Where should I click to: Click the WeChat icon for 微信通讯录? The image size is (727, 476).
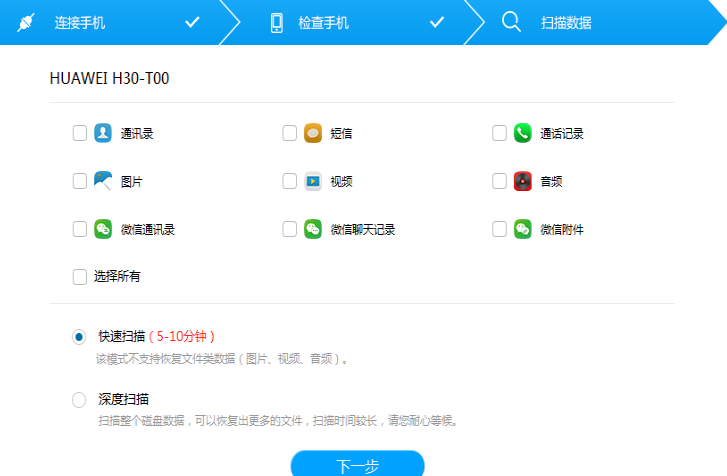pyautogui.click(x=103, y=229)
